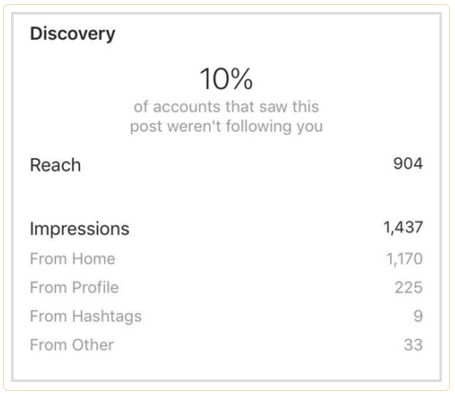The width and height of the screenshot is (455, 395).
Task: Select the Reach label
Action: click(x=55, y=165)
